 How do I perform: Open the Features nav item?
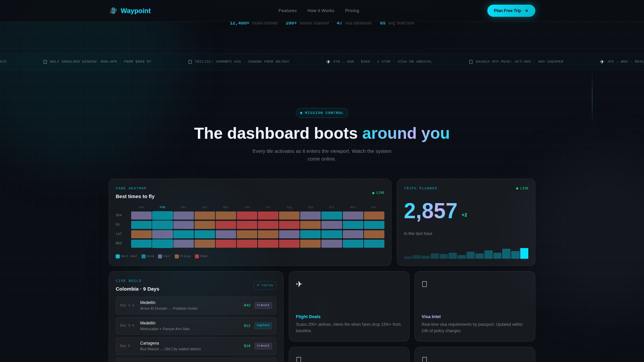(x=287, y=11)
